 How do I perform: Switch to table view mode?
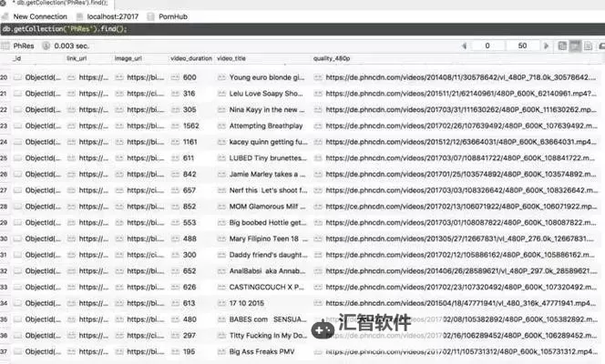click(575, 45)
